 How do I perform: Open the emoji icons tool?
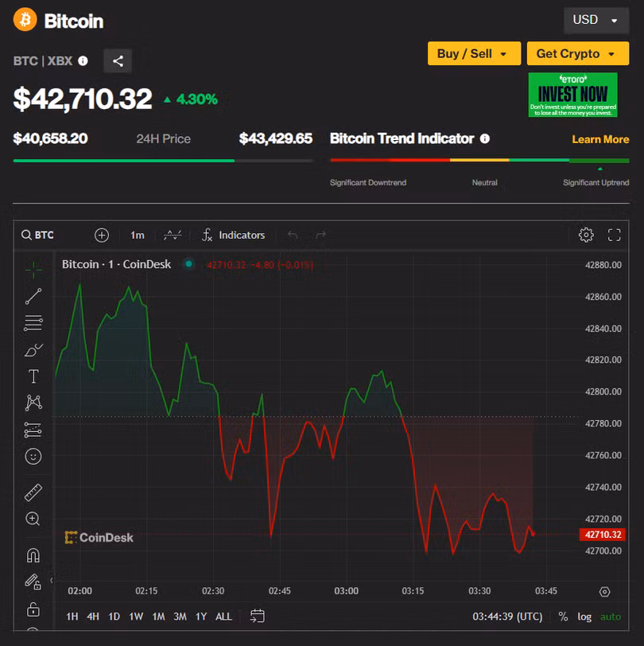tap(33, 456)
